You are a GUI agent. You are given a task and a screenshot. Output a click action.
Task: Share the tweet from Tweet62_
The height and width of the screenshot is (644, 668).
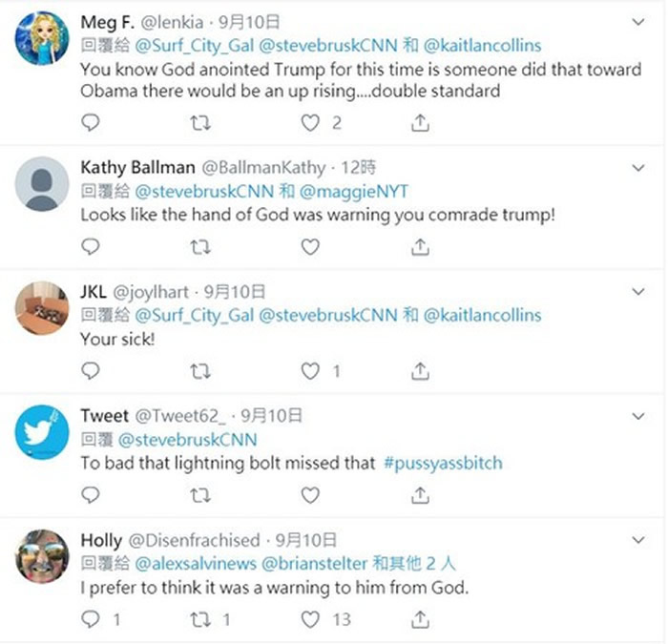tap(420, 494)
